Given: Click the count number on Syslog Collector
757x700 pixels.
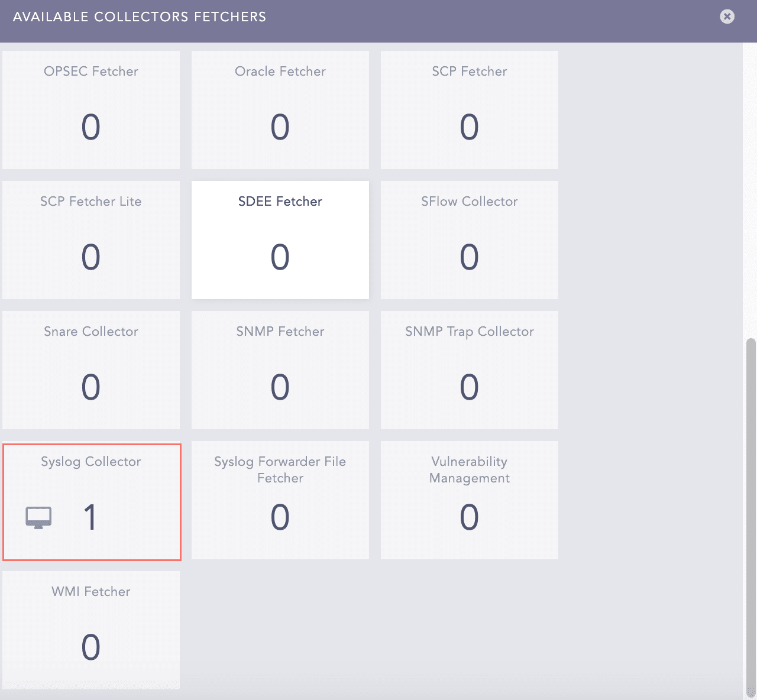Looking at the screenshot, I should 91,517.
